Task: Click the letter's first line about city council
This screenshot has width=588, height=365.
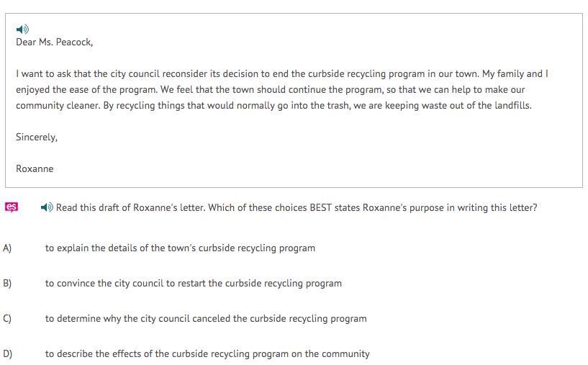Action: click(x=282, y=74)
